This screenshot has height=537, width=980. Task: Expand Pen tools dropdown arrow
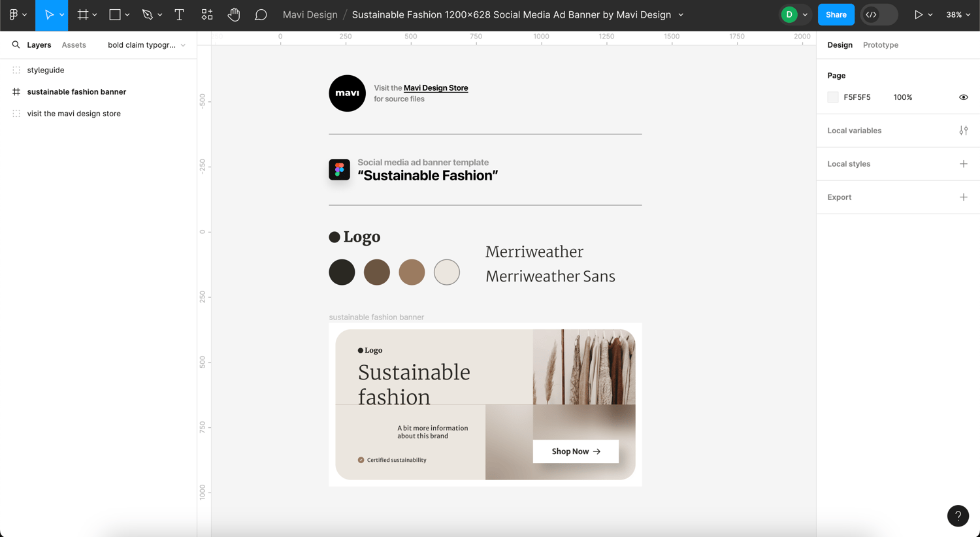coord(160,14)
